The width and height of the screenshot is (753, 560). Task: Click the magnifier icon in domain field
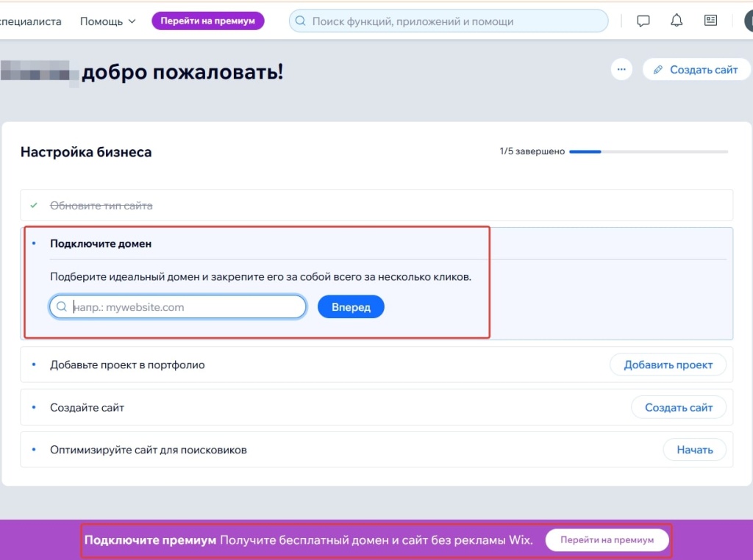pyautogui.click(x=62, y=306)
